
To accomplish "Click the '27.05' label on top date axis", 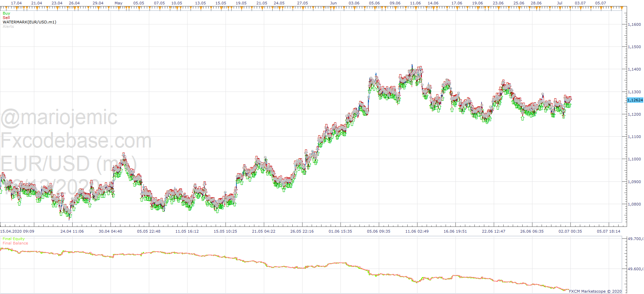I will pyautogui.click(x=303, y=3).
